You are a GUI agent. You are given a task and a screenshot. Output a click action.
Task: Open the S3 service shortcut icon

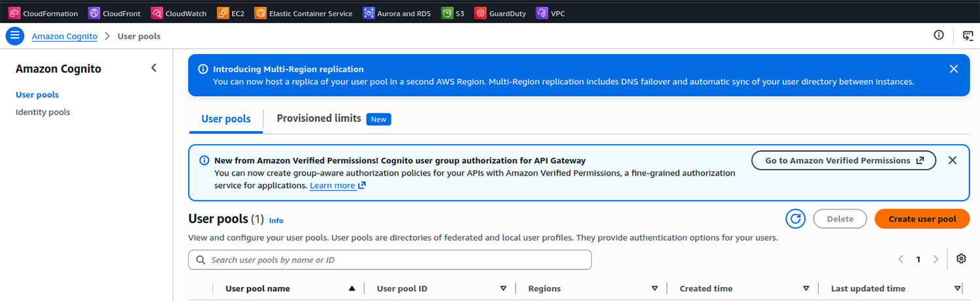(447, 13)
